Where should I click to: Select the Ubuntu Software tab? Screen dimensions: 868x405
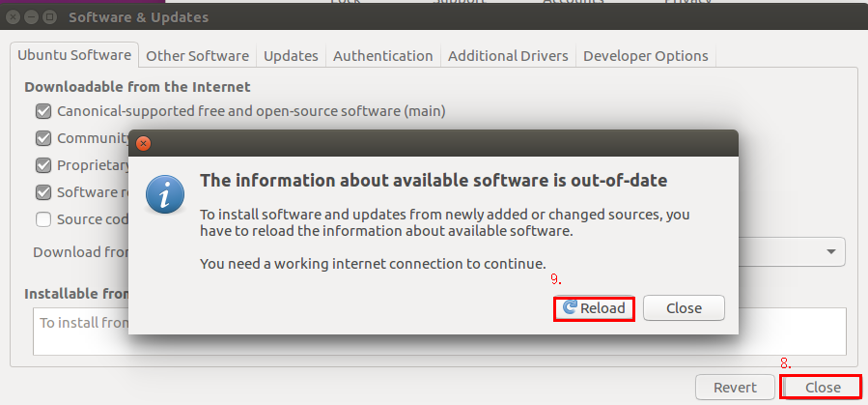pos(74,55)
